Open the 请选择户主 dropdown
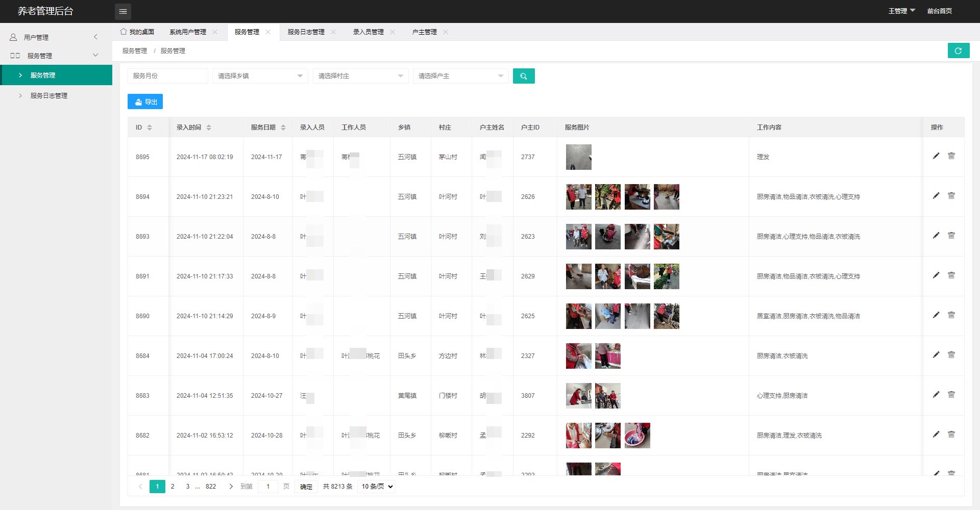Screen dimensions: 980x510 click(x=460, y=76)
